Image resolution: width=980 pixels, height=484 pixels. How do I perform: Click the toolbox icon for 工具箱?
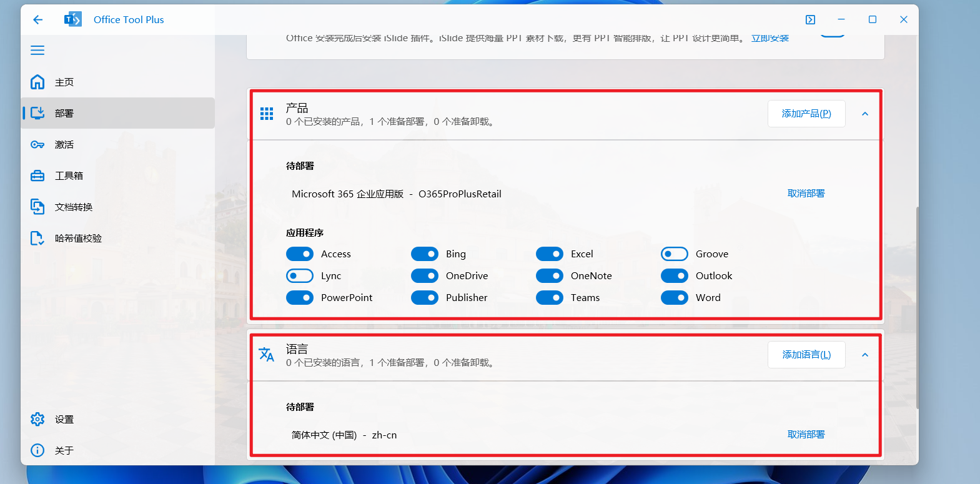tap(37, 175)
